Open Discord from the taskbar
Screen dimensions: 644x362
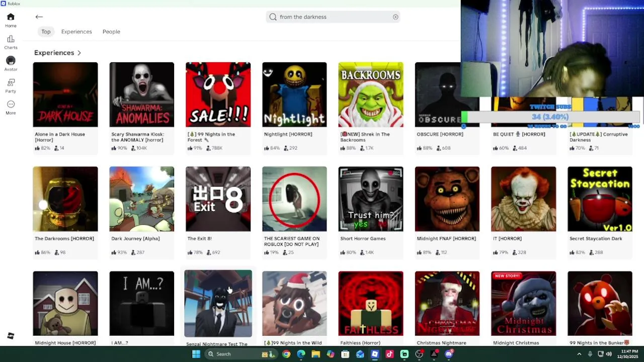449,354
